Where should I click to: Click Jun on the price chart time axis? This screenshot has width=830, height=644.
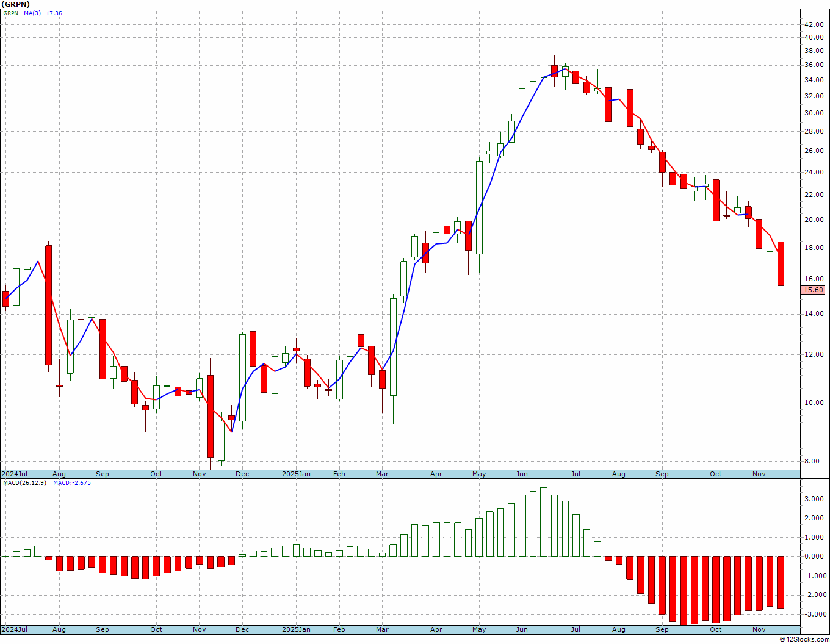522,474
